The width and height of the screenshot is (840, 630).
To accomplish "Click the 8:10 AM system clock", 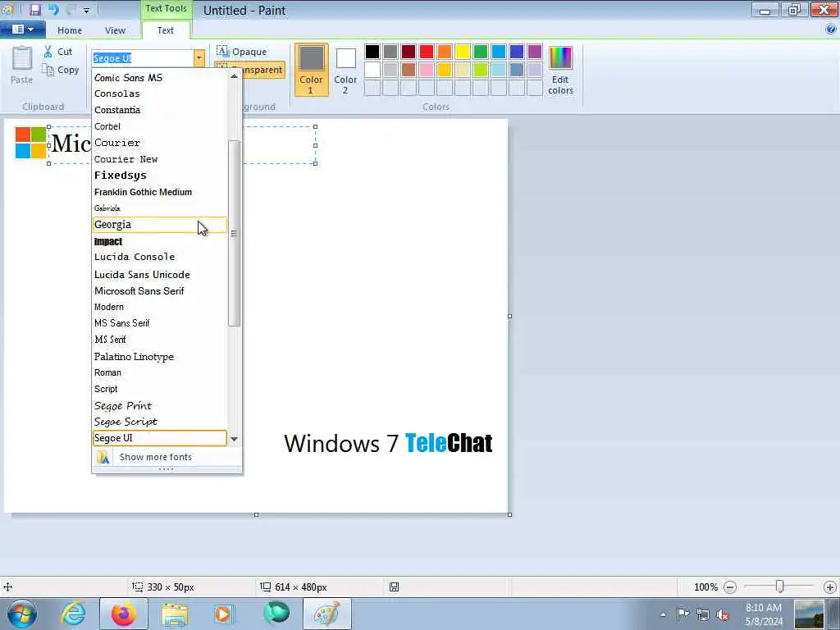I will click(764, 608).
